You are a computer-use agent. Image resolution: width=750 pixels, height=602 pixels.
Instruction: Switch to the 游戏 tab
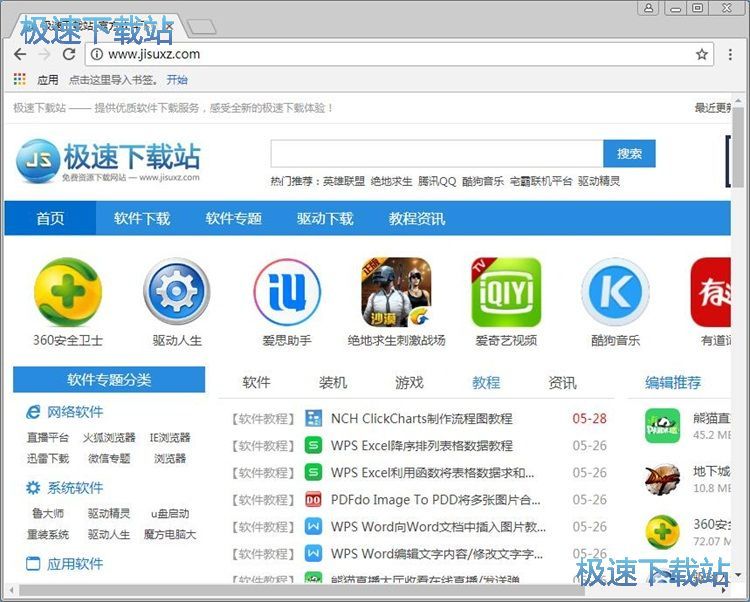click(409, 382)
